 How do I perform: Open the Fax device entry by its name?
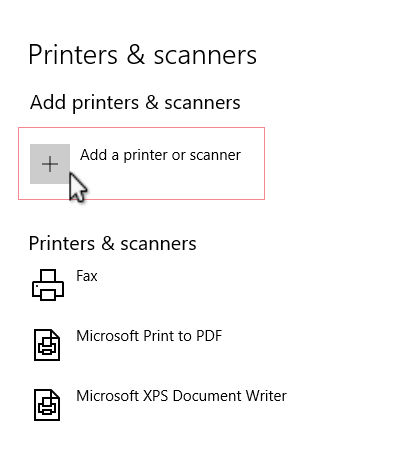pyautogui.click(x=87, y=276)
